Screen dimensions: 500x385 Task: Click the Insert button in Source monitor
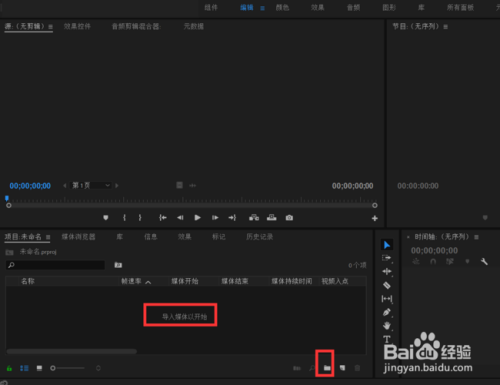(x=254, y=218)
